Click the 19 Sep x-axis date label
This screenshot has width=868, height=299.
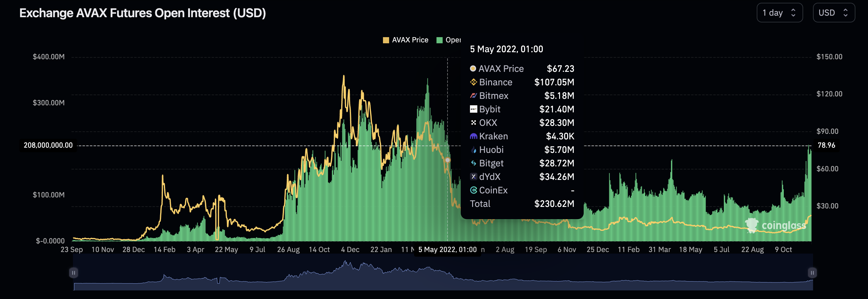(536, 250)
